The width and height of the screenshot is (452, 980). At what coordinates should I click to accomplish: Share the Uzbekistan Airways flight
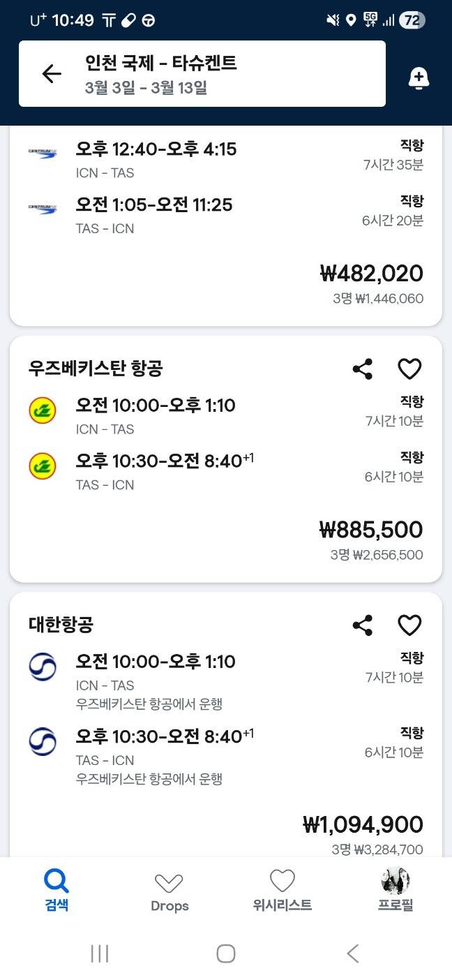(362, 369)
